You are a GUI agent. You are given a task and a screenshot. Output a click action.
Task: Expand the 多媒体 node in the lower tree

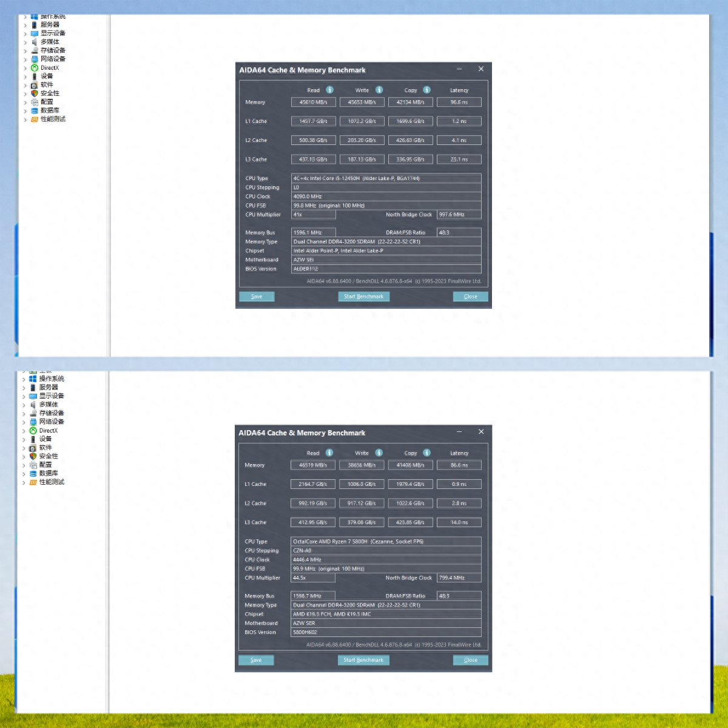[x=24, y=405]
